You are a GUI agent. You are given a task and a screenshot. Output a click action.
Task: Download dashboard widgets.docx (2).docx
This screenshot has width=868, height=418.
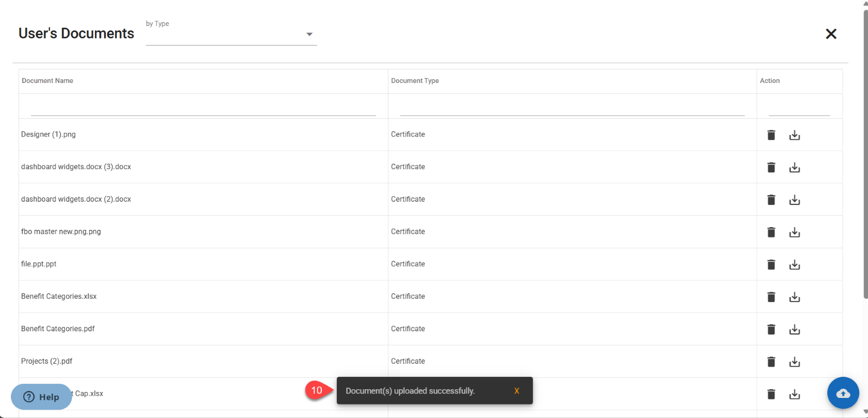tap(794, 200)
